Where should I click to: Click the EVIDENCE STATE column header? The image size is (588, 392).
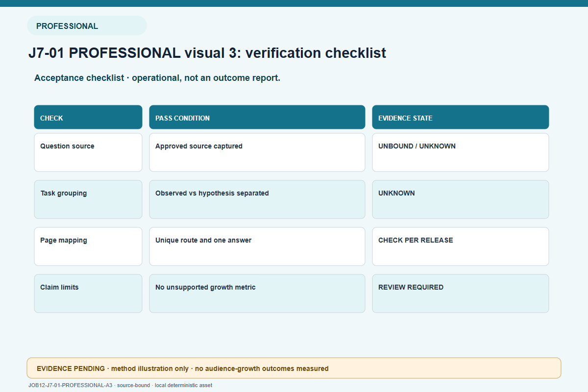(x=461, y=118)
